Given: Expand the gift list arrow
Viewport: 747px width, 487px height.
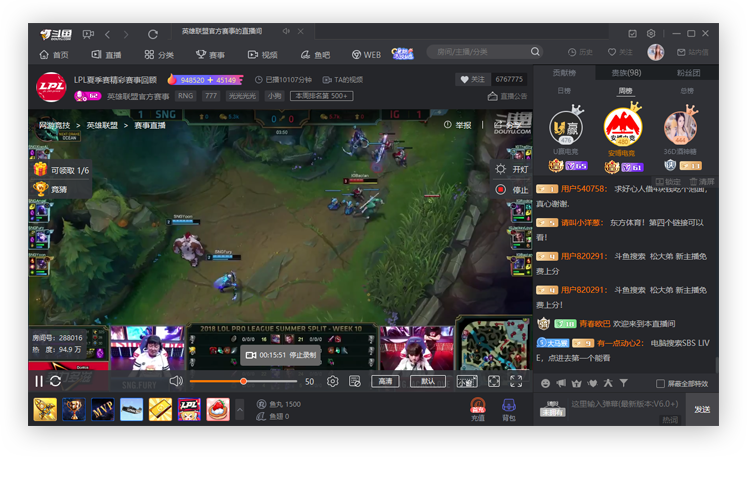Looking at the screenshot, I should click(240, 409).
